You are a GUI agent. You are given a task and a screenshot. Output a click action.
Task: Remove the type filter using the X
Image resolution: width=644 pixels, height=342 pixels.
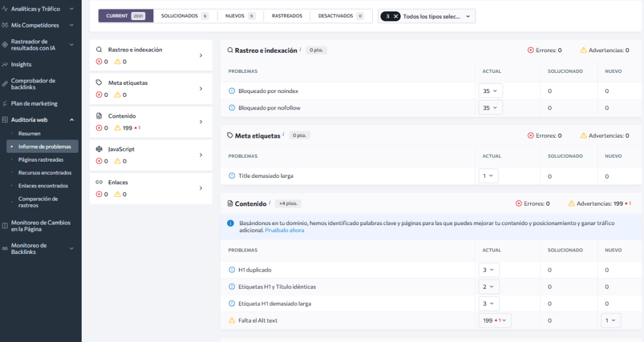pyautogui.click(x=396, y=16)
